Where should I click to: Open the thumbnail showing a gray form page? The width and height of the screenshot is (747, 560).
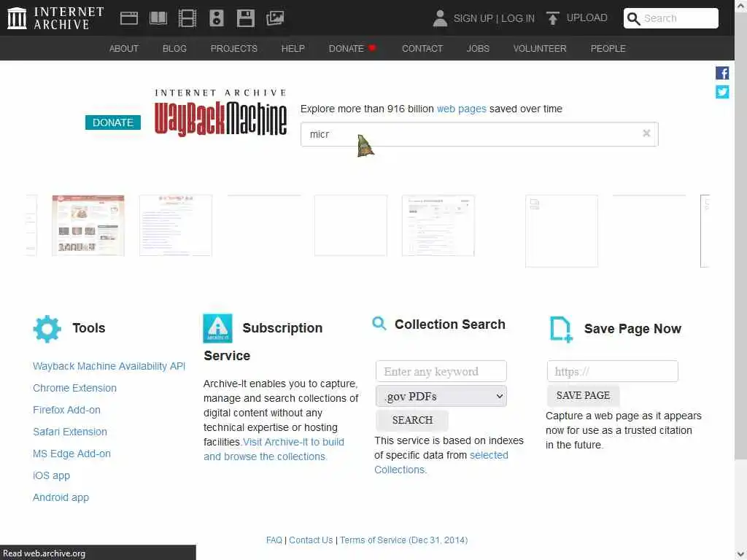click(438, 225)
